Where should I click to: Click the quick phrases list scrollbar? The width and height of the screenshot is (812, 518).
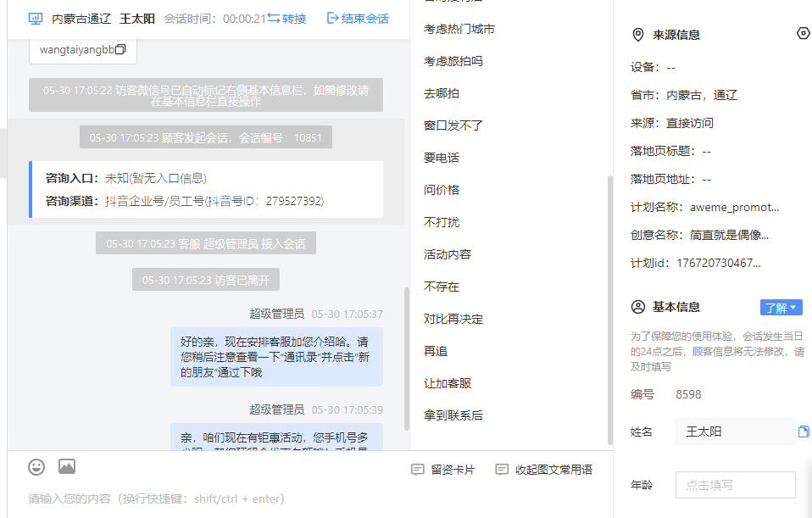[609, 309]
